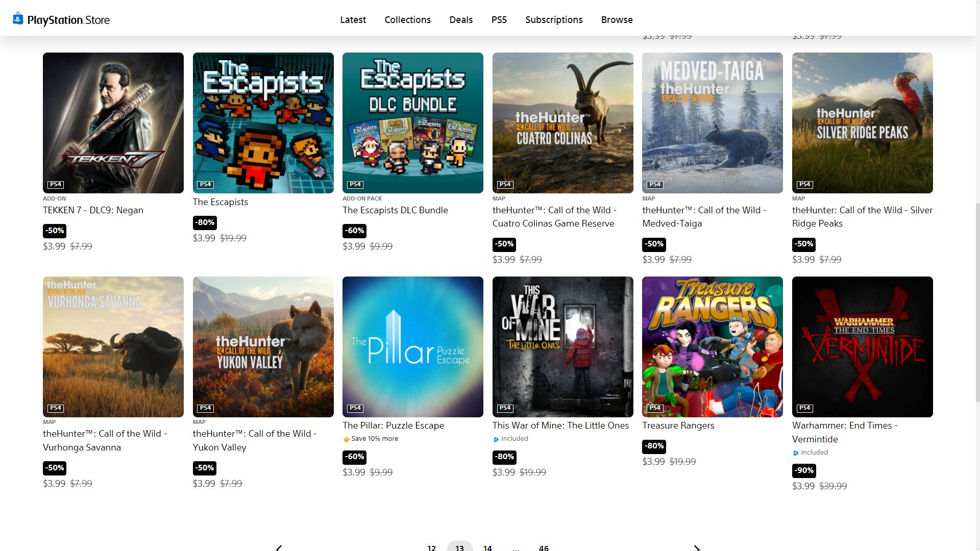Click Included icon under This War of Mine
Image resolution: width=980 pixels, height=551 pixels.
(496, 439)
